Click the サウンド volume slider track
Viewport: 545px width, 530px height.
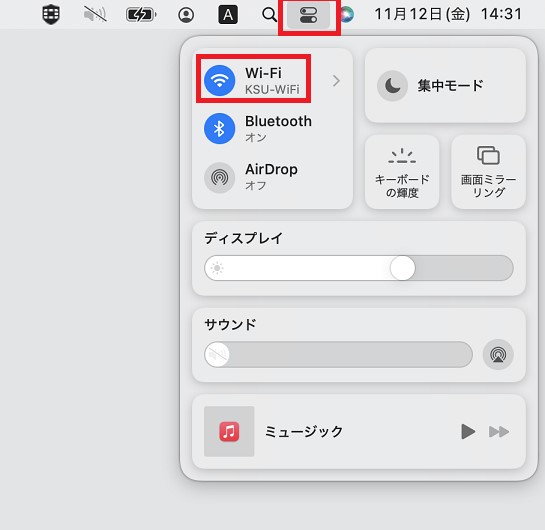click(338, 354)
